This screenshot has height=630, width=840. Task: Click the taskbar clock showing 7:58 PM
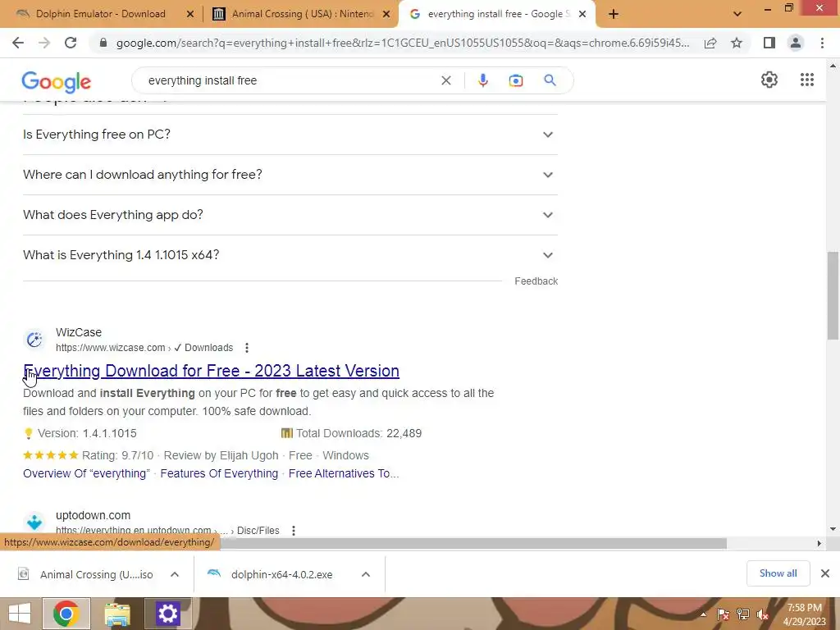805,614
